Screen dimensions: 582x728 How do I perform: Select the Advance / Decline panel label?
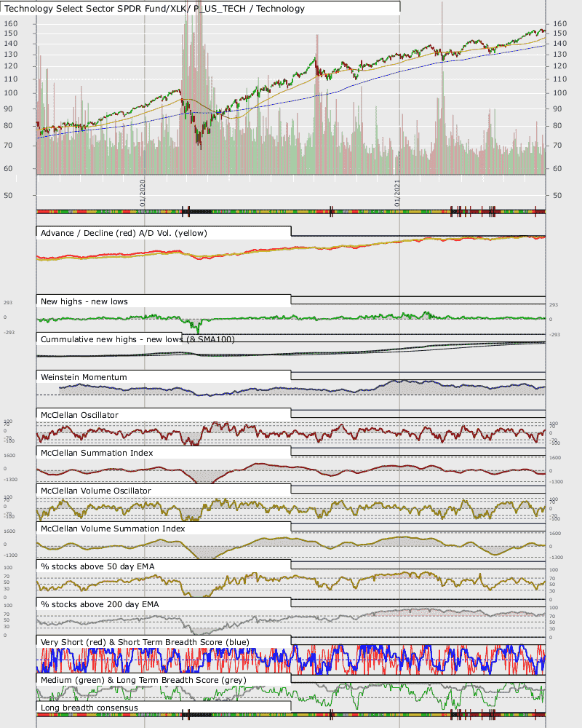[x=124, y=233]
